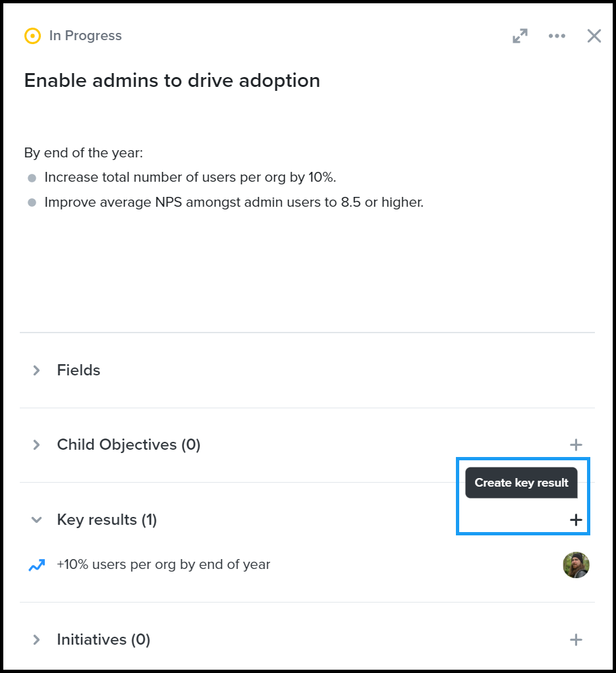Screen dimensions: 616x673
Task: Open the key result about +10% users
Action: click(163, 565)
